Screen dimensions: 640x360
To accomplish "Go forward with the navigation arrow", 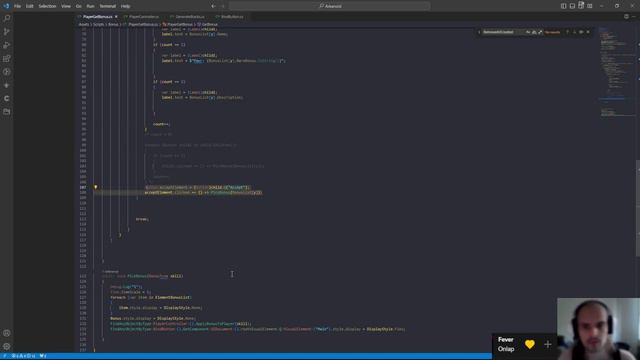I will (x=223, y=6).
